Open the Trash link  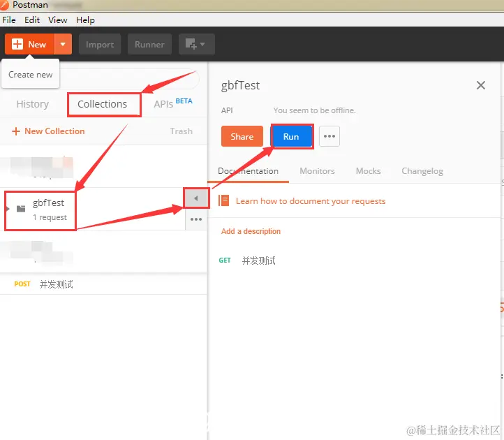click(181, 131)
